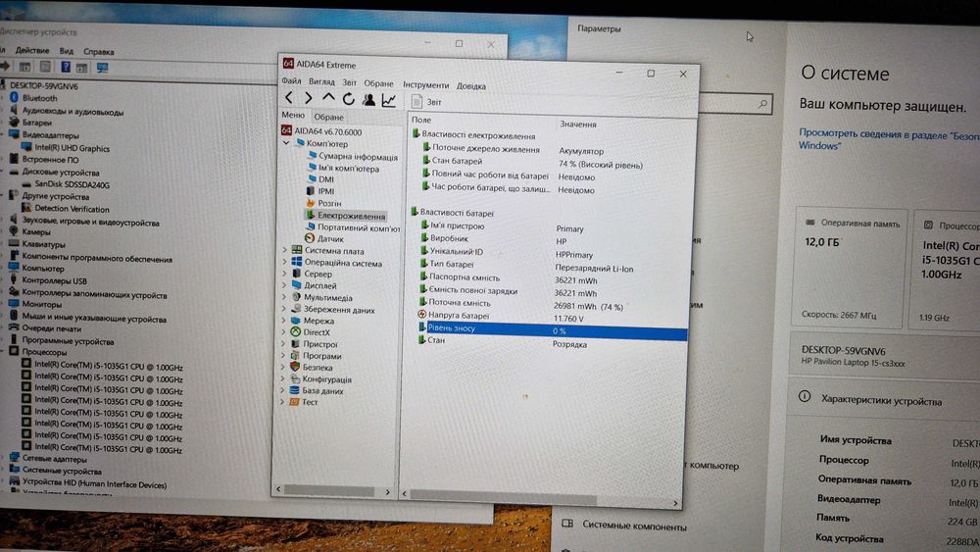Select the DMI tree item
The image size is (980, 552).
(x=320, y=179)
